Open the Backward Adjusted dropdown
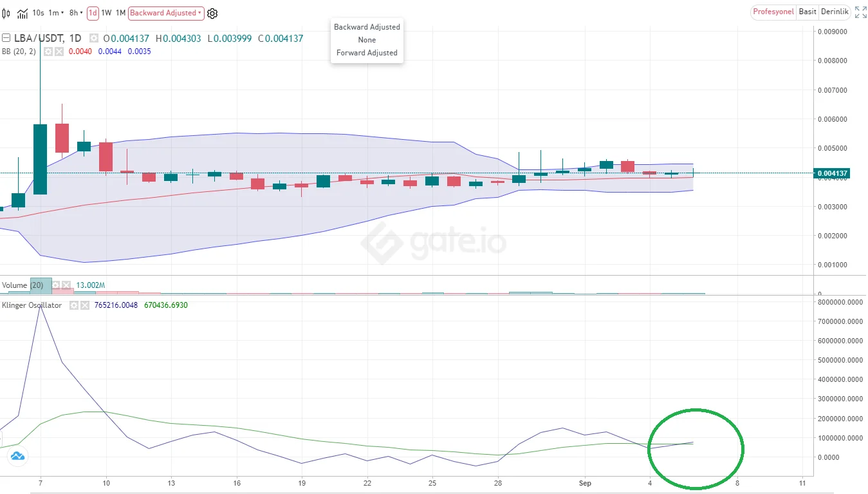The image size is (868, 494). point(166,13)
